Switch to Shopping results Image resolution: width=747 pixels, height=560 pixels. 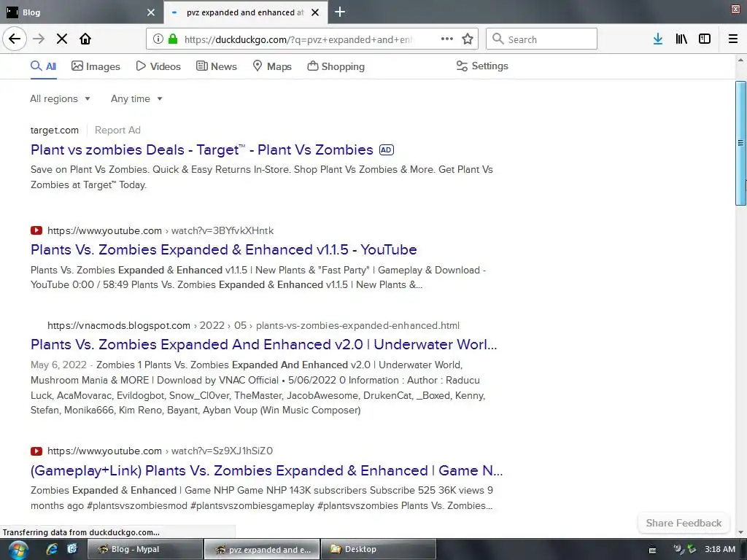tap(336, 66)
